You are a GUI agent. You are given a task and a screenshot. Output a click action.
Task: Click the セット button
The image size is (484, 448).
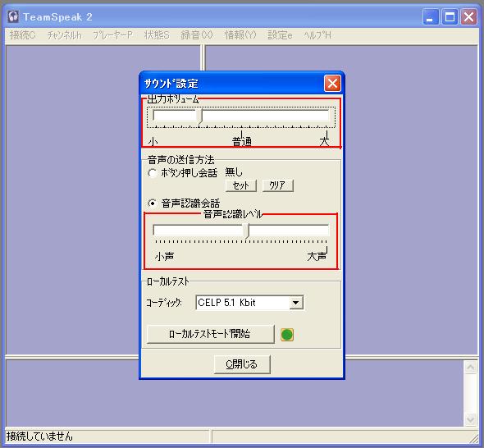tap(241, 185)
